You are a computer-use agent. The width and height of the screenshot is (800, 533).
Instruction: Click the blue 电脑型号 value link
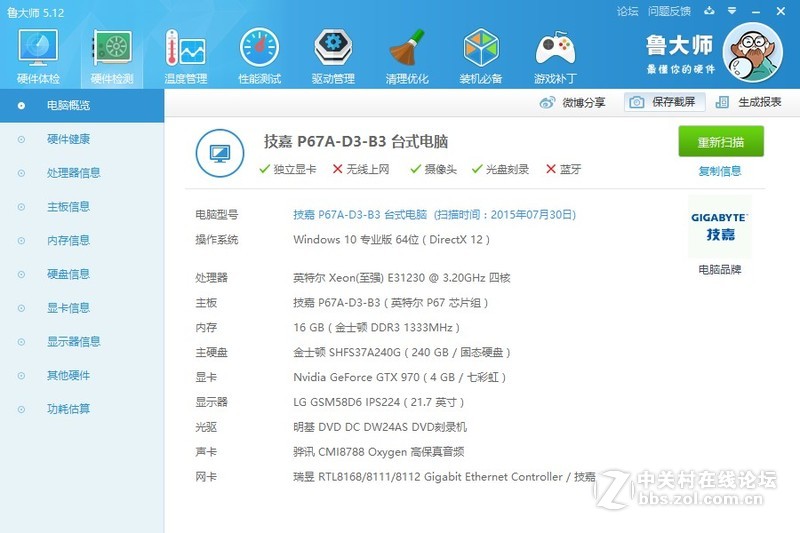pos(434,215)
